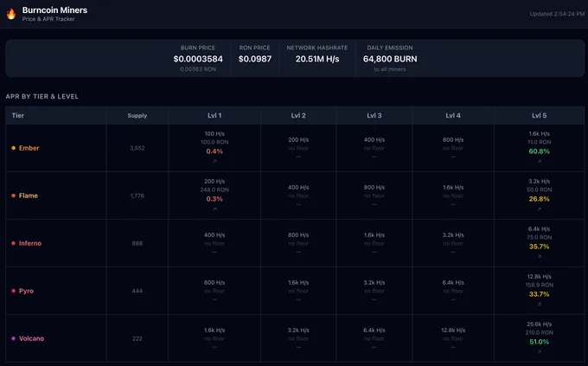Click Inferno supply value 888

(x=137, y=243)
